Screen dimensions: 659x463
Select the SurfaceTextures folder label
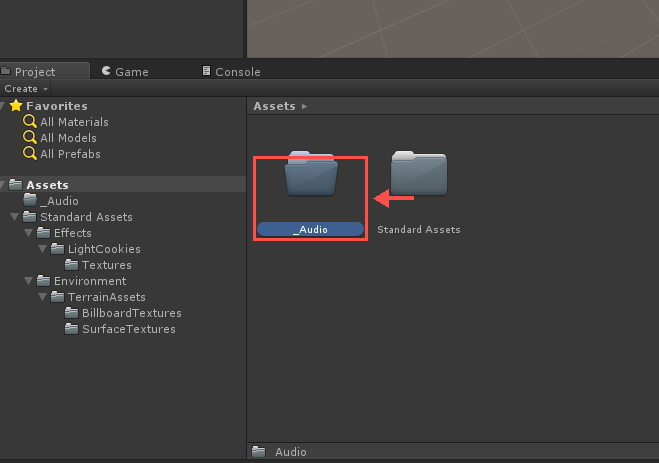click(129, 329)
